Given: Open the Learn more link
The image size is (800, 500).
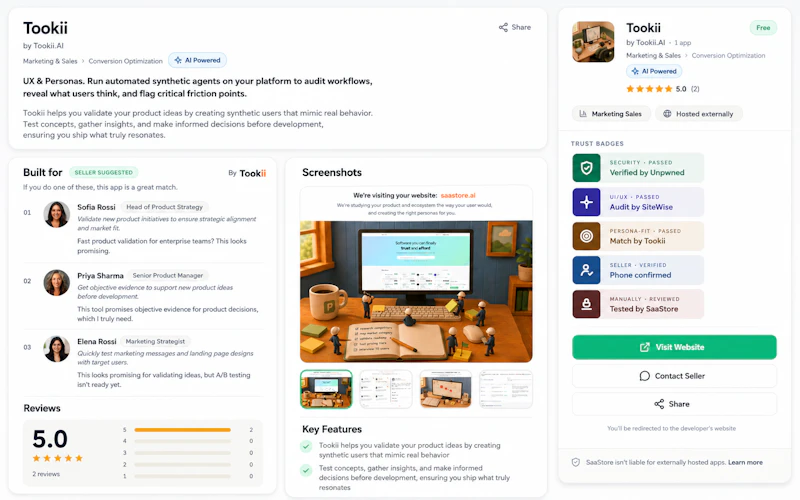Looking at the screenshot, I should 745,462.
